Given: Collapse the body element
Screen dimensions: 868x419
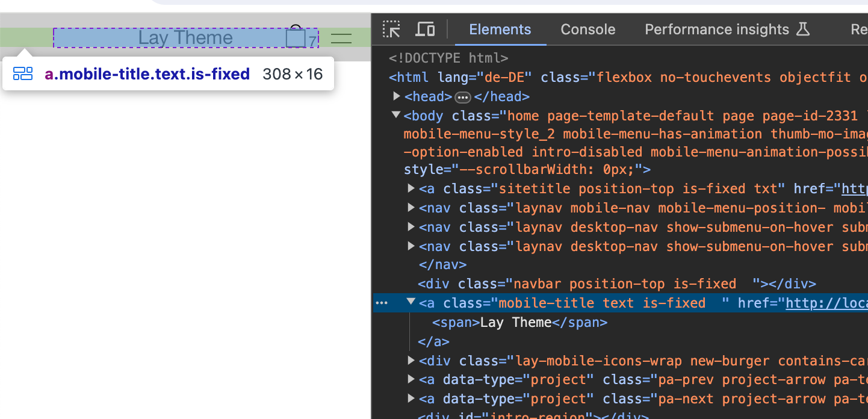Looking at the screenshot, I should pos(396,115).
